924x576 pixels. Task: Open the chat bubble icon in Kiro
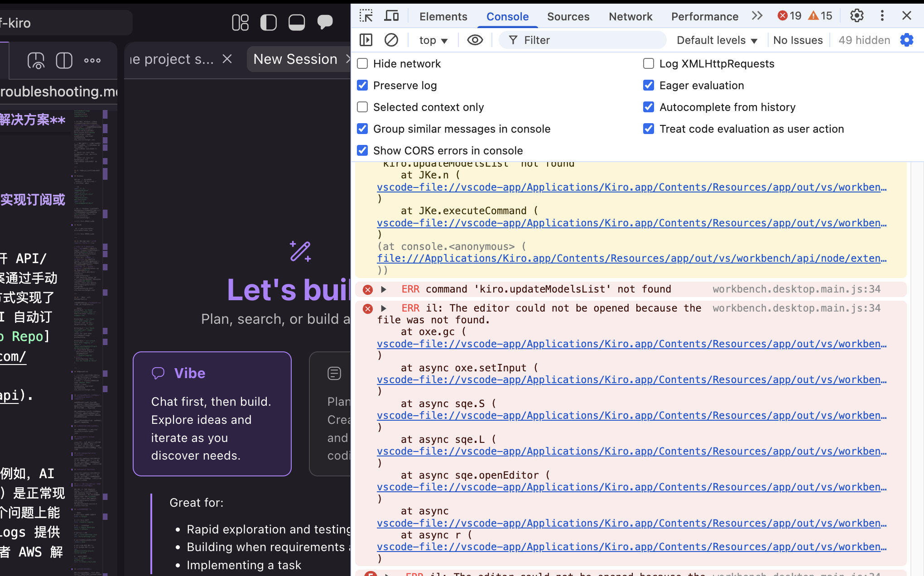pos(325,22)
